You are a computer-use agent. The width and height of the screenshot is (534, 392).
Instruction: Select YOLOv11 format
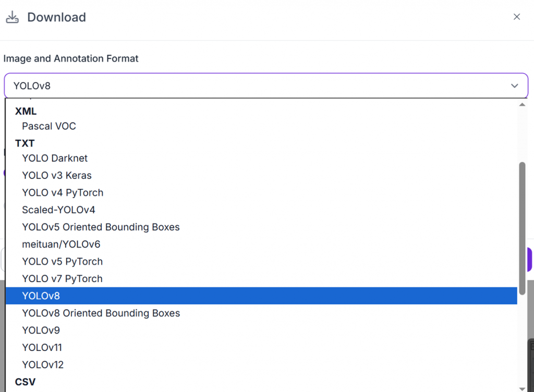click(42, 348)
